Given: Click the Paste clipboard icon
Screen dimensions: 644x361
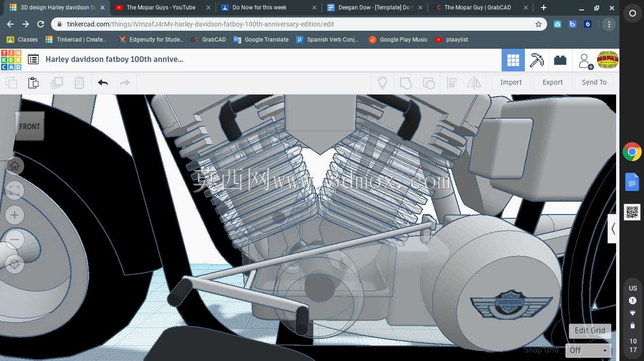Looking at the screenshot, I should click(x=33, y=83).
